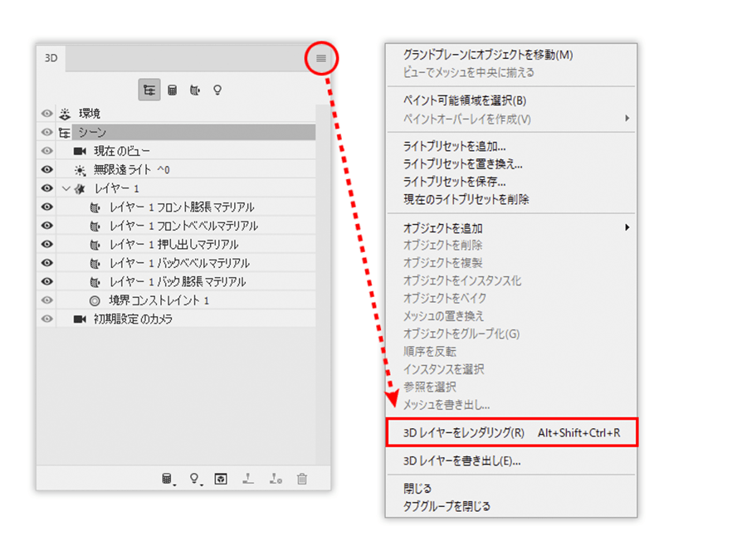Click the 境界コンストレイント 1 circle icon
Viewport: 747px width, 560px height.
pyautogui.click(x=95, y=300)
